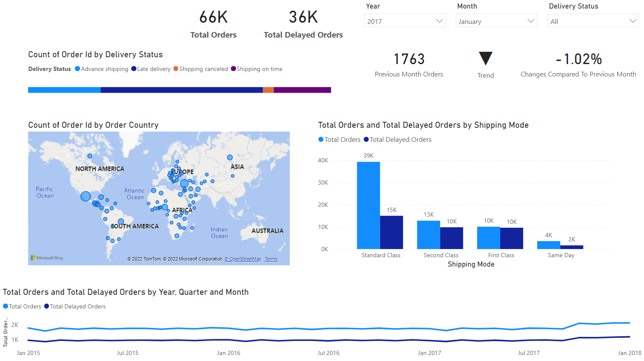Screen dimensions: 644x361
Task: Select the dark blue Late delivery bar segment
Action: (x=181, y=90)
